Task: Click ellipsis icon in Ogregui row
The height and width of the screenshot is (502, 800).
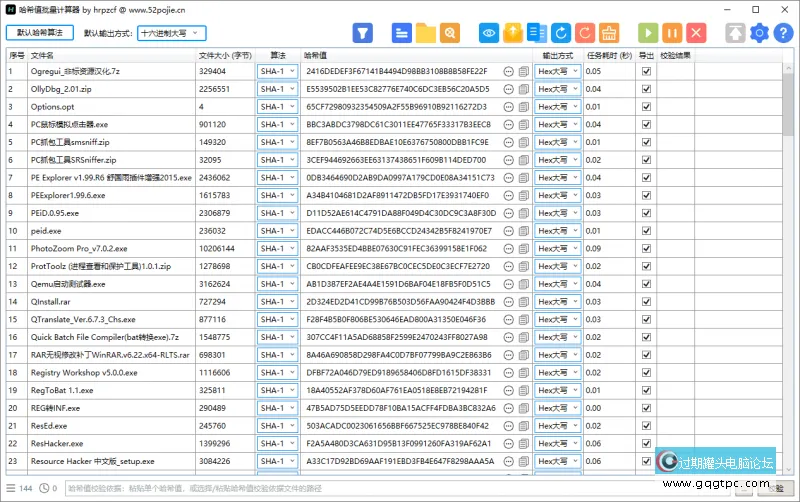Action: click(x=508, y=71)
